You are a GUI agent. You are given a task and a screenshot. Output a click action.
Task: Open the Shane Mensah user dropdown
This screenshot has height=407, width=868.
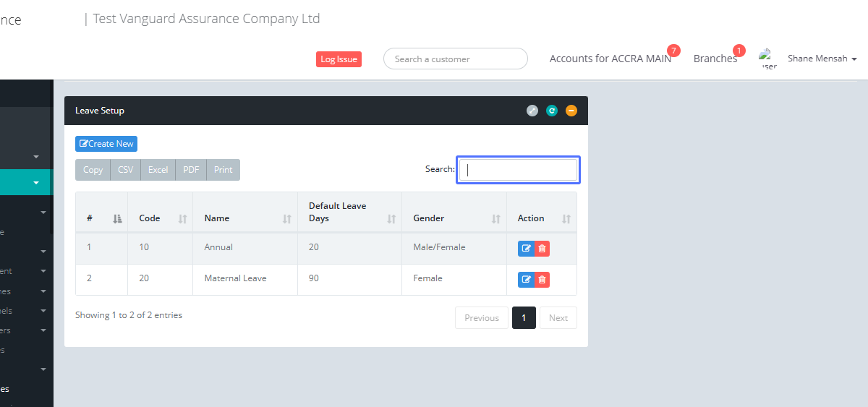tap(822, 59)
